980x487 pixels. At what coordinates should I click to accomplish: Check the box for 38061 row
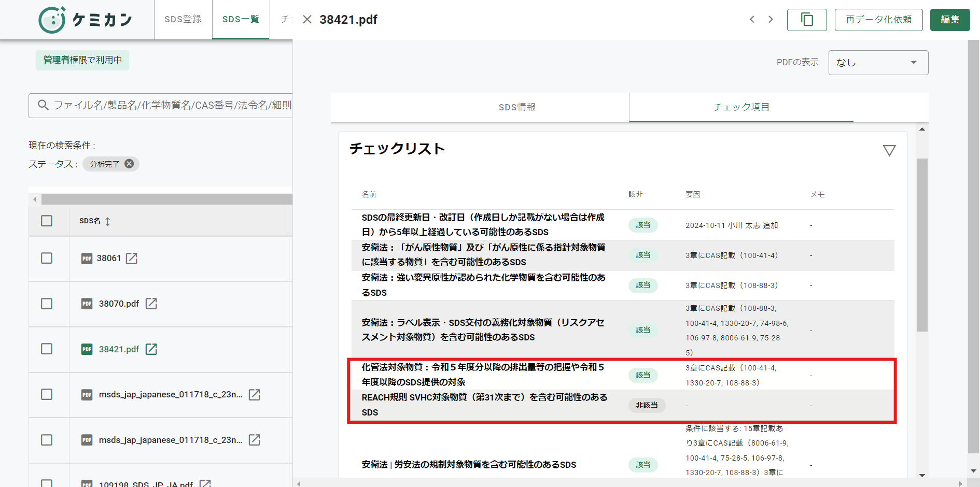(x=47, y=258)
